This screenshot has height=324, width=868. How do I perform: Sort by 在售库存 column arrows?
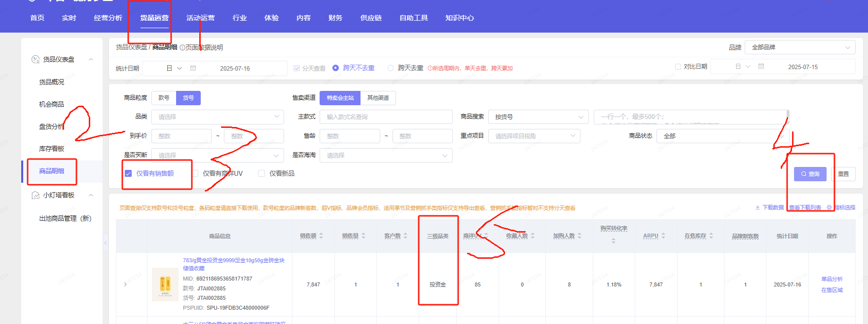[711, 236]
